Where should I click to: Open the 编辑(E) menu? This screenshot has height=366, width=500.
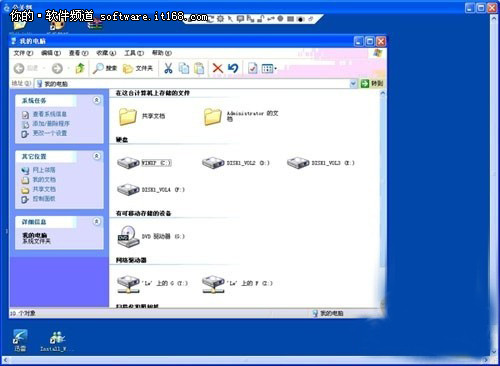point(51,53)
